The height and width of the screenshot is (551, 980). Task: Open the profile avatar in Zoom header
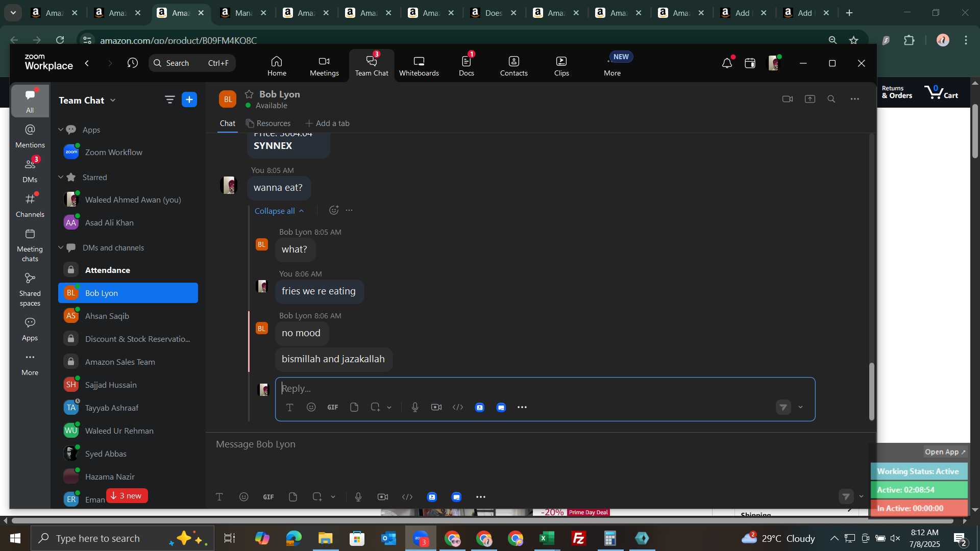pyautogui.click(x=774, y=63)
